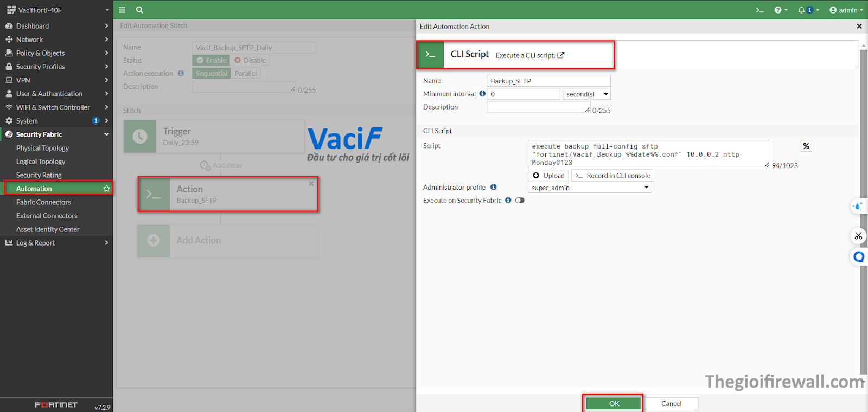The width and height of the screenshot is (868, 412).
Task: Click the percent variable icon beside Script
Action: (x=806, y=146)
